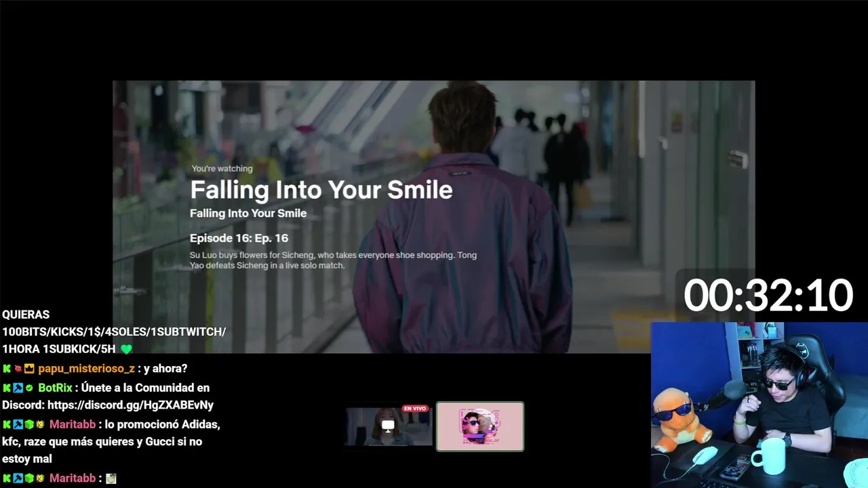
Task: Click the '100BITS/KICKS/1$/4SOLES/1SUBTWITCH/' chat line
Action: (114, 332)
